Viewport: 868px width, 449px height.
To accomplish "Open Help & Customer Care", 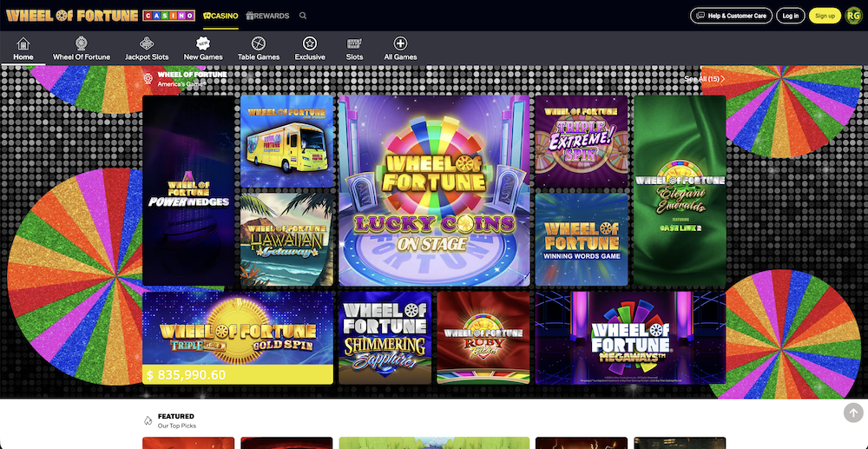I will coord(731,16).
